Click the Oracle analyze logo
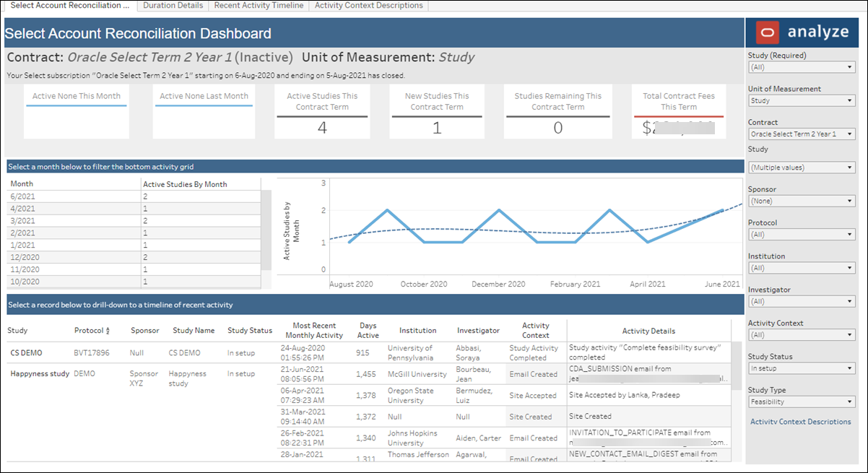This screenshot has height=473, width=868. point(802,32)
